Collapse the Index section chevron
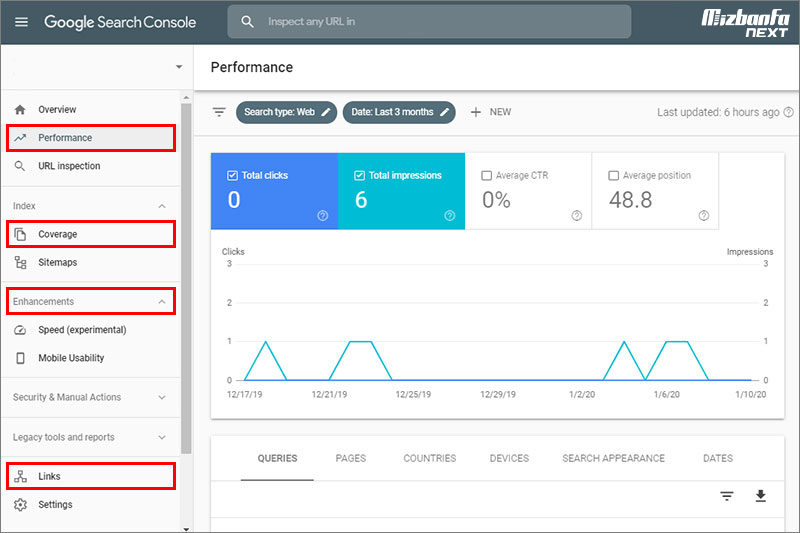Image resolution: width=800 pixels, height=533 pixels. click(162, 206)
